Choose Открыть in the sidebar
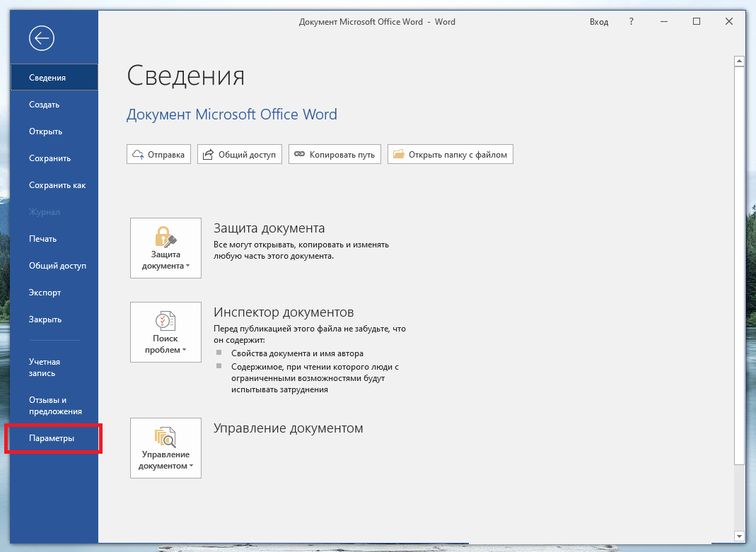Image resolution: width=756 pixels, height=552 pixels. [54, 131]
